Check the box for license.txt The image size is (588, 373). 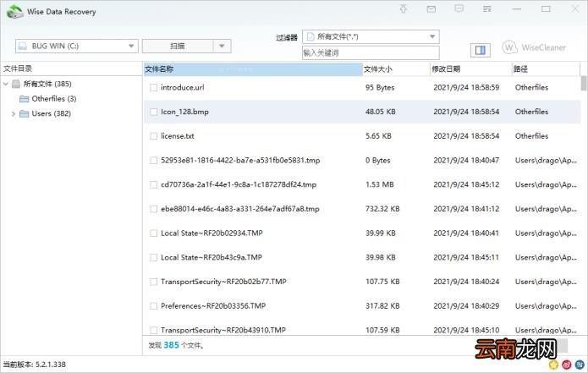click(x=153, y=136)
